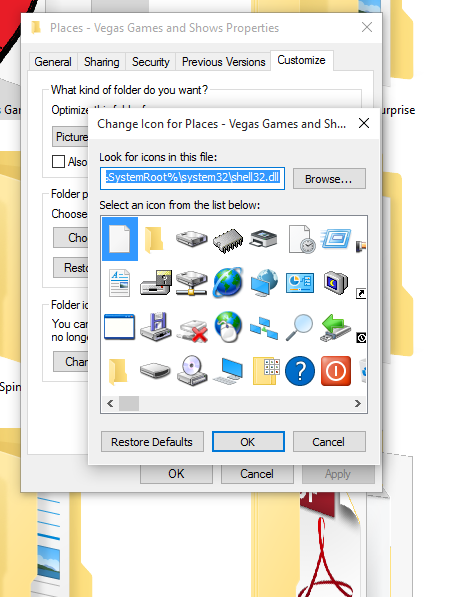This screenshot has height=614, width=464.
Task: Choose the globe with mouse icon
Action: click(228, 327)
